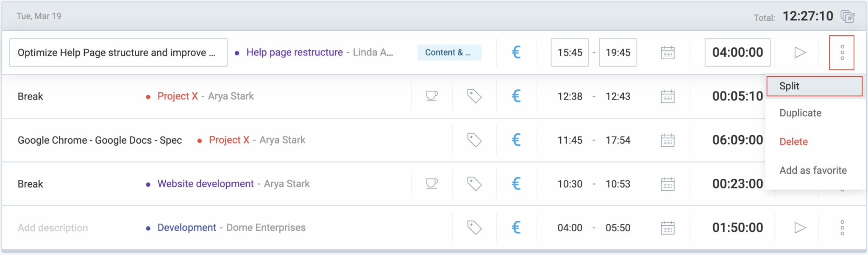The height and width of the screenshot is (255, 868).
Task: Click the tag icon on the Google Chrome entry
Action: [475, 140]
